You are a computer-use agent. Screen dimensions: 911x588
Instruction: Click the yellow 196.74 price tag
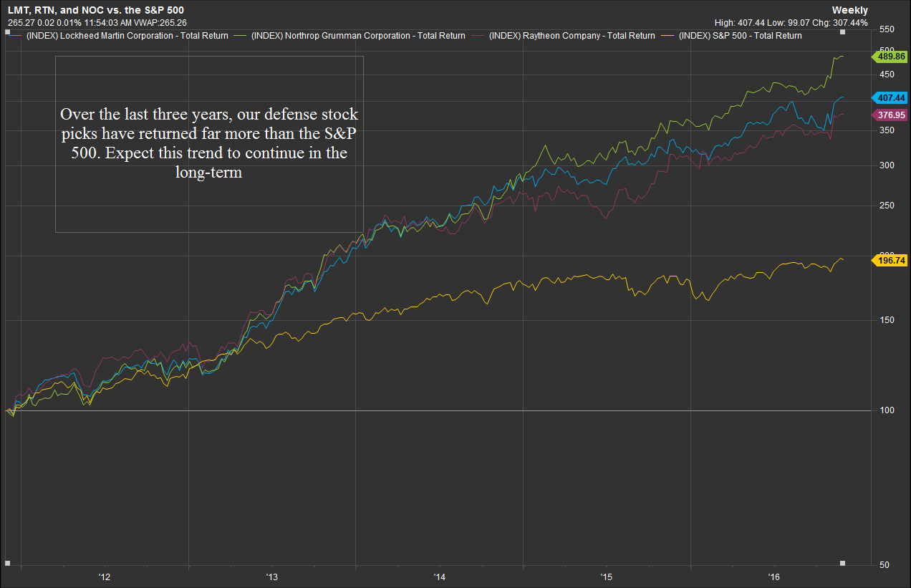(x=889, y=261)
